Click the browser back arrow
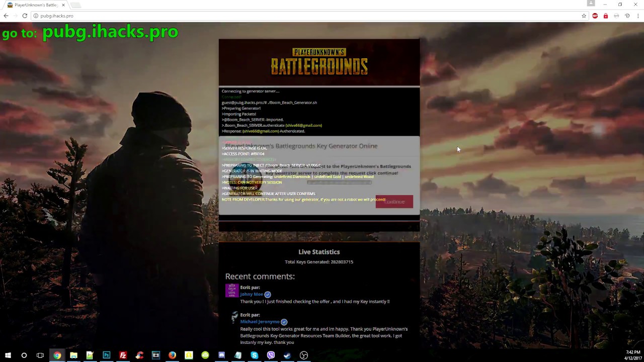The height and width of the screenshot is (362, 644). [6, 16]
